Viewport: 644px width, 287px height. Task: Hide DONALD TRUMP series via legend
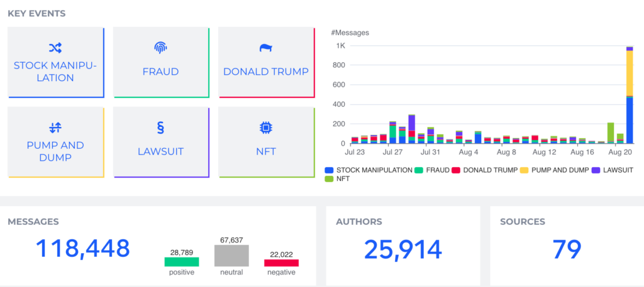[487, 170]
